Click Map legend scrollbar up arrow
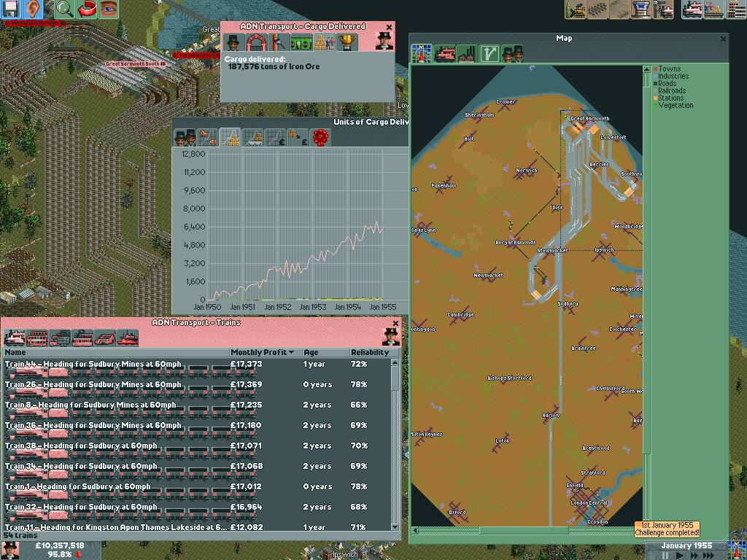747x560 pixels. pos(646,69)
